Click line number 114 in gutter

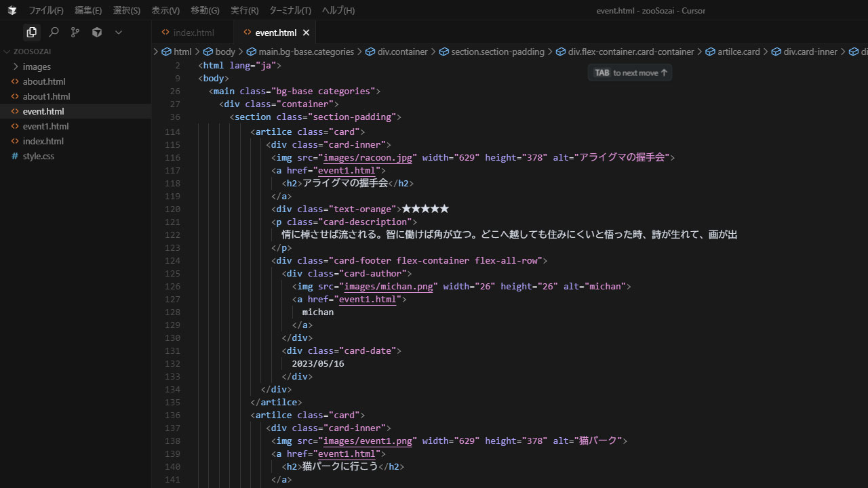click(x=172, y=131)
